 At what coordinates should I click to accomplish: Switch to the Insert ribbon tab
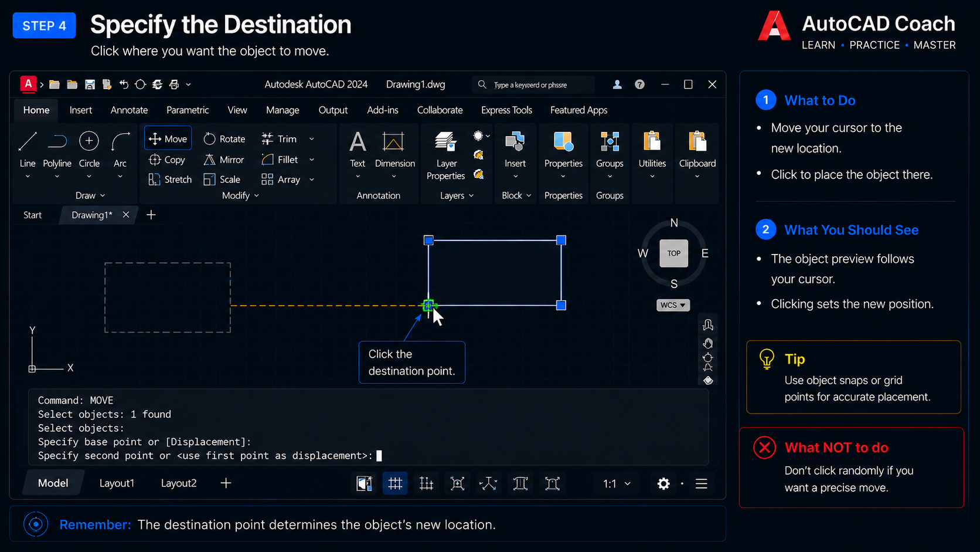(x=80, y=110)
